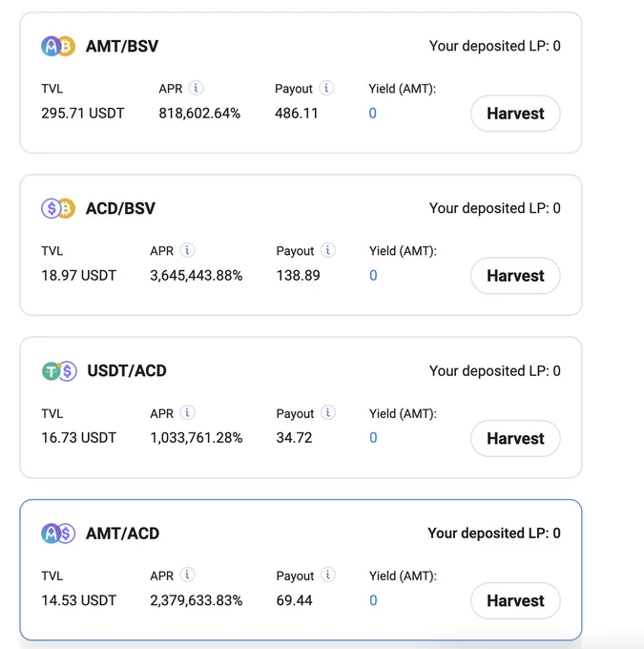This screenshot has width=644, height=649.
Task: Select the highlighted AMT/ACD pool card title
Action: pyautogui.click(x=122, y=534)
